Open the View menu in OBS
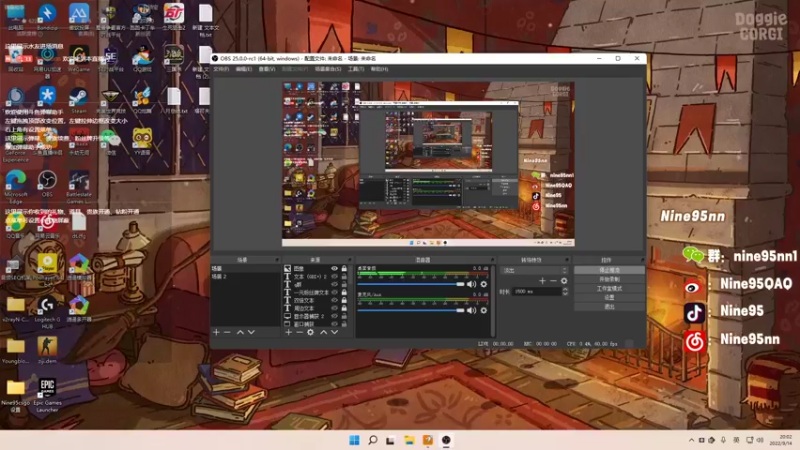Screen dimensions: 800x450 pos(267,69)
